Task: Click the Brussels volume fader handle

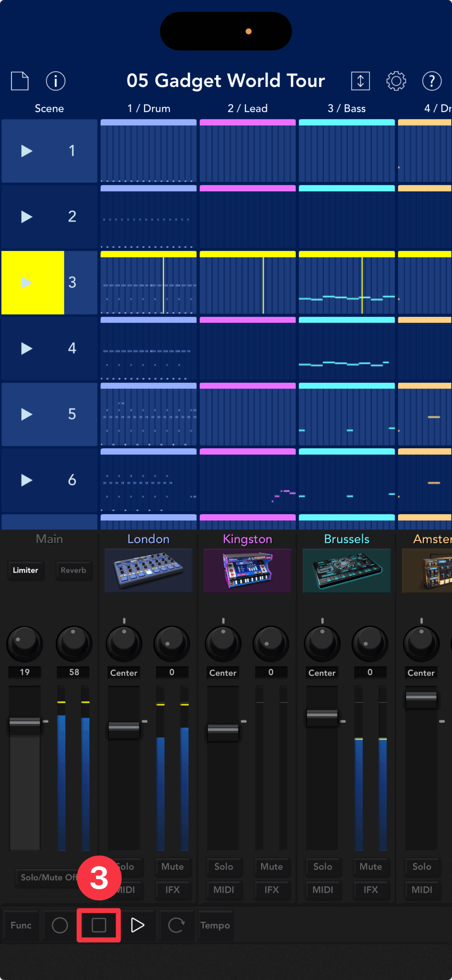Action: (322, 715)
